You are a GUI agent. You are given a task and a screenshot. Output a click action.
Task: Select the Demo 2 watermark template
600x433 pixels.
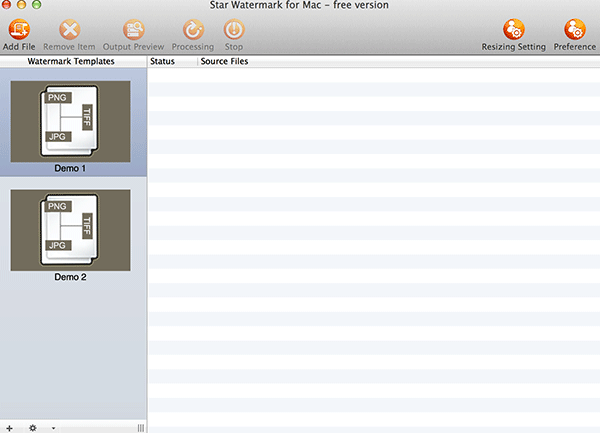click(70, 229)
